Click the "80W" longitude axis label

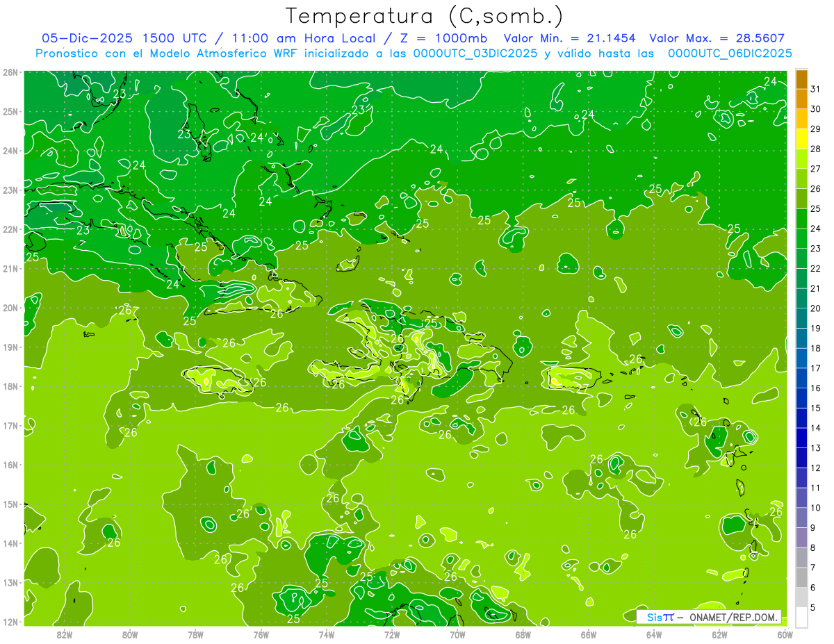click(130, 634)
